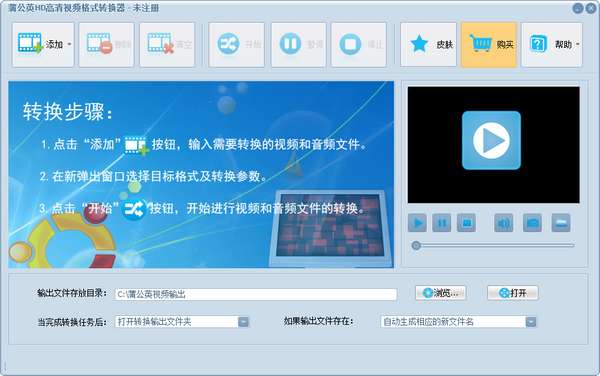
Task: Click the pause conversion toolbar icon
Action: [290, 44]
